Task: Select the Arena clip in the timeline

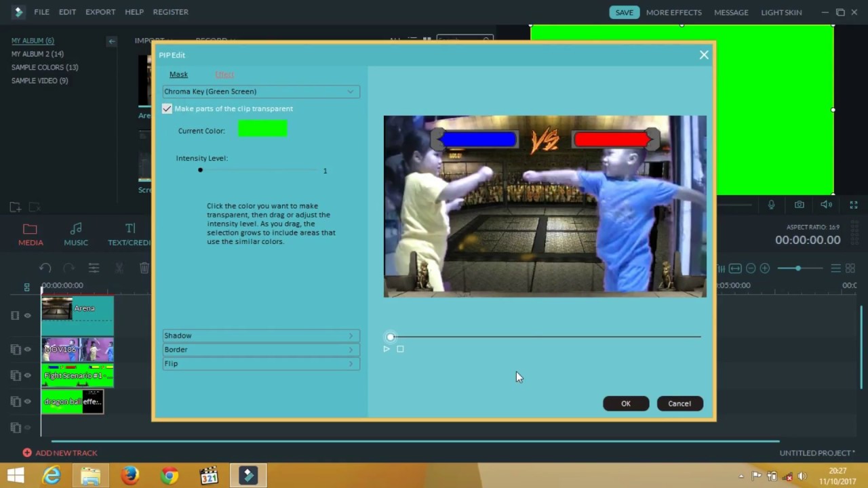Action: click(77, 315)
